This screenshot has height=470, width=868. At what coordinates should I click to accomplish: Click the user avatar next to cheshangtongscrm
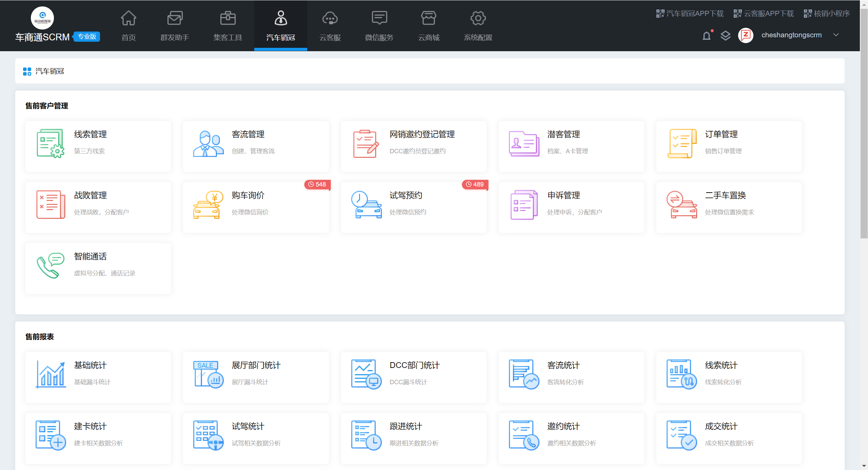(x=746, y=35)
